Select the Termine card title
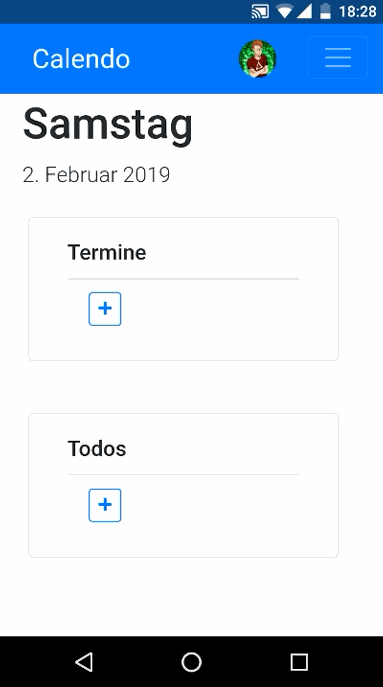 pos(107,252)
